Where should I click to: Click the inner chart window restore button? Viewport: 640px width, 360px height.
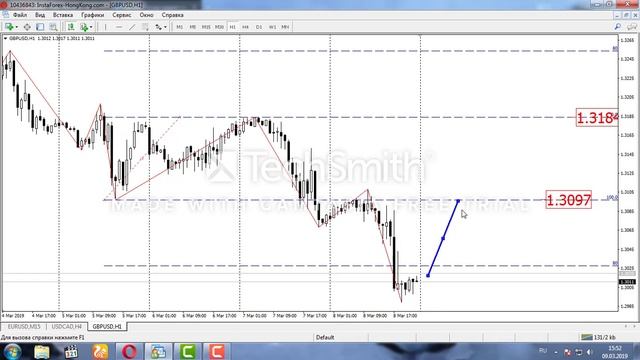tap(627, 15)
